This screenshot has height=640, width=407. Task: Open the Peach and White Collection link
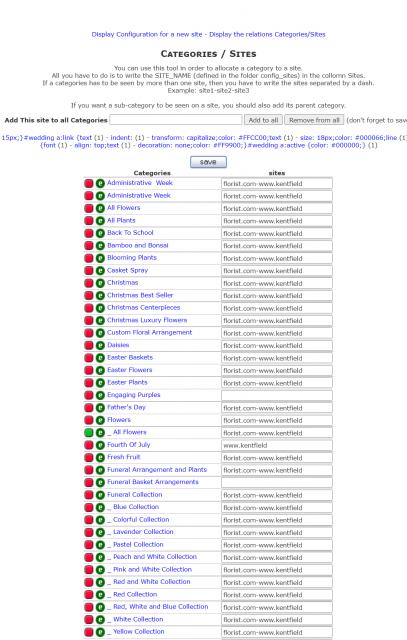tap(155, 557)
